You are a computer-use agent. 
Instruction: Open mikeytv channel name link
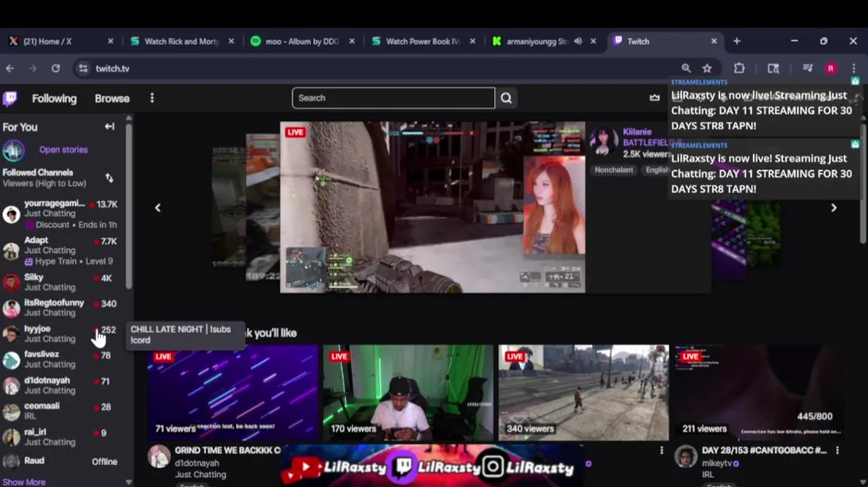click(x=718, y=463)
